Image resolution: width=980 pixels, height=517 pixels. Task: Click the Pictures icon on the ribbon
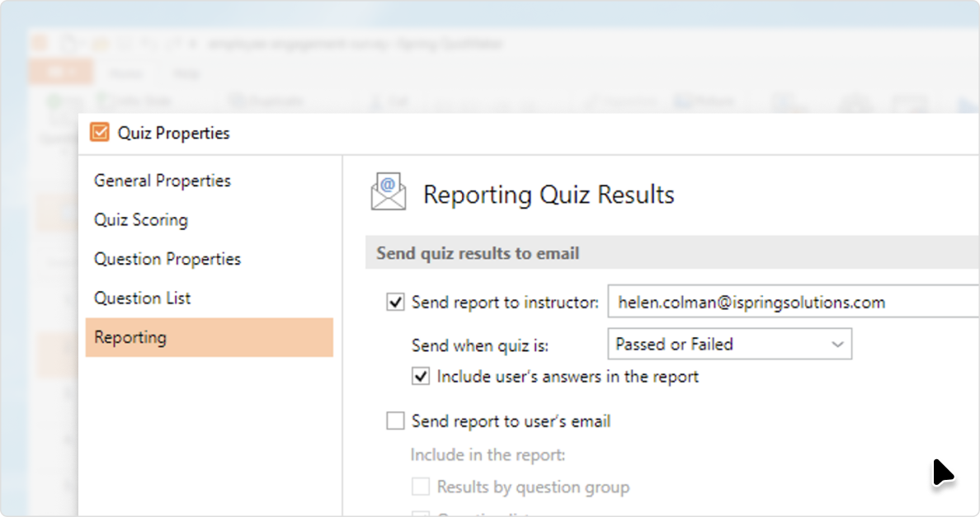(680, 100)
